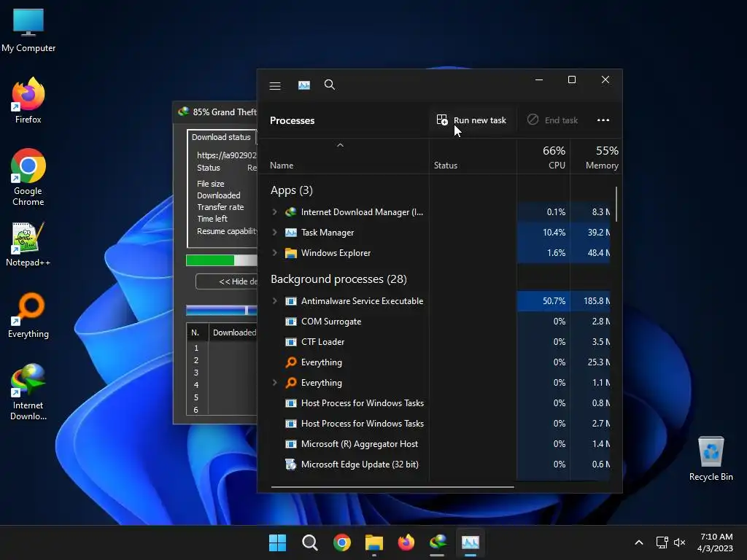Viewport: 747px width, 560px height.
Task: Click Background processes (28) group header
Action: coord(338,279)
